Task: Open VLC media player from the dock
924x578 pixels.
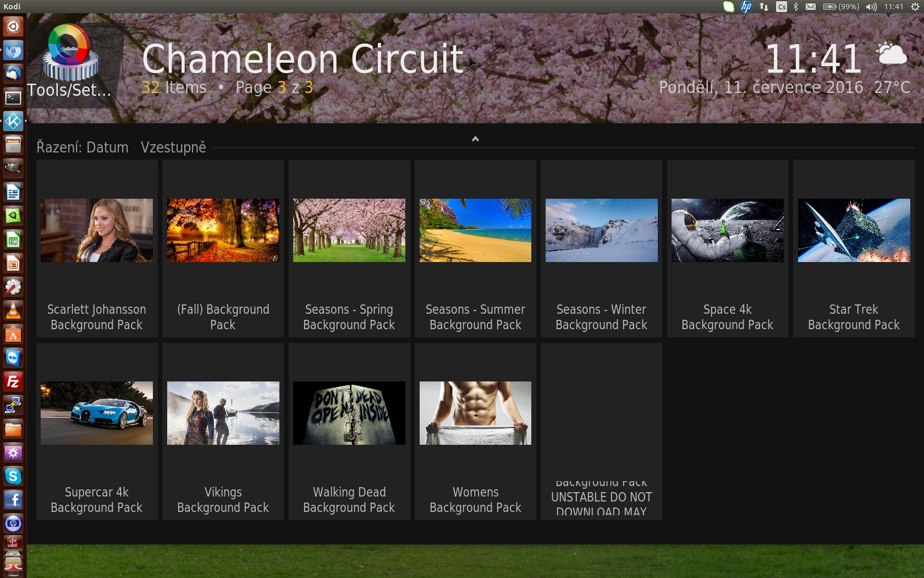Action: coord(13,310)
